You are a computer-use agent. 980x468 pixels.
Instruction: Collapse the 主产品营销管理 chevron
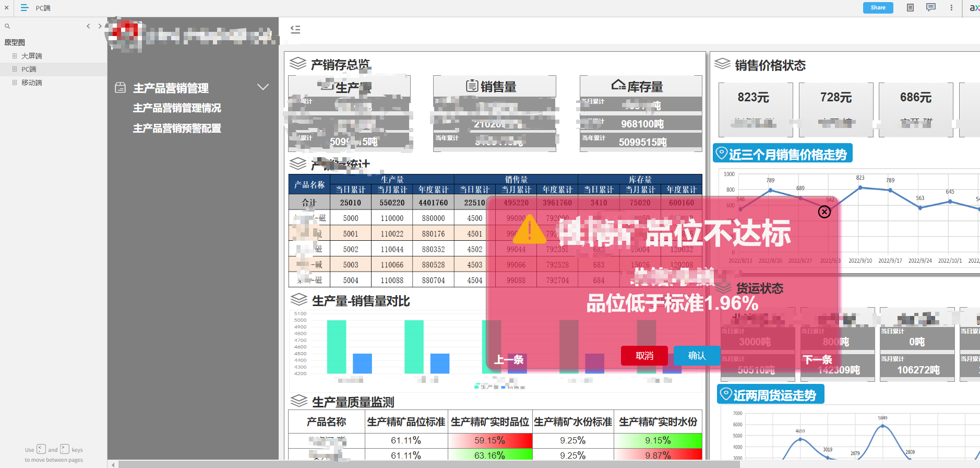263,87
